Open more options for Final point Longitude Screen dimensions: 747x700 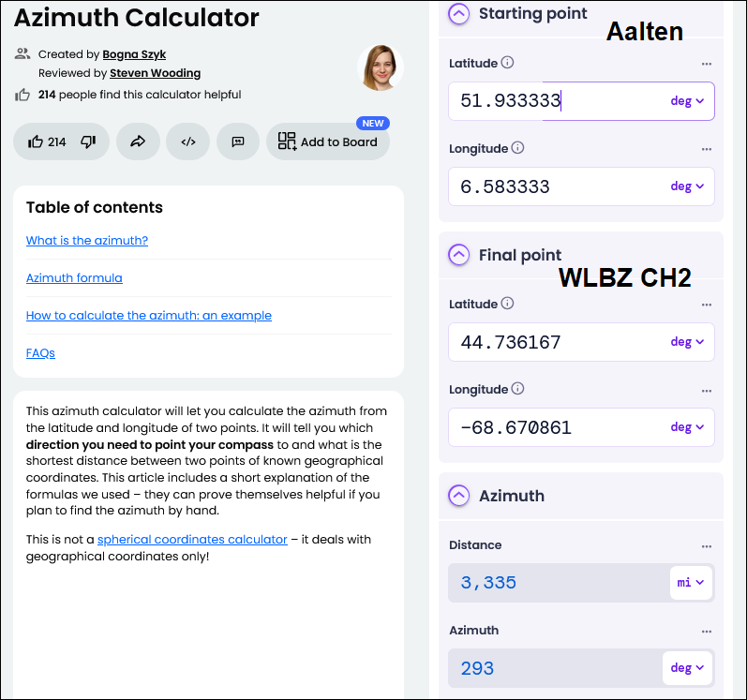click(707, 391)
